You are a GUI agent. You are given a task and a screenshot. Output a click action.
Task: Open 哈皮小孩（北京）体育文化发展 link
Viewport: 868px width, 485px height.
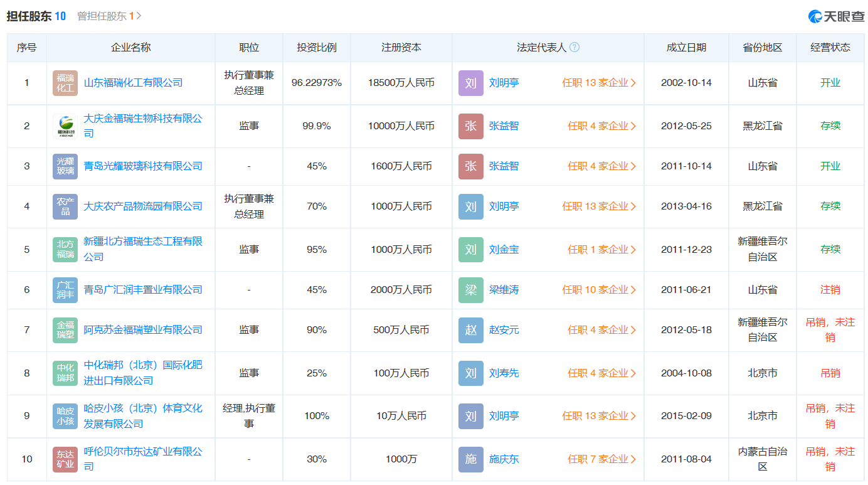pos(143,416)
